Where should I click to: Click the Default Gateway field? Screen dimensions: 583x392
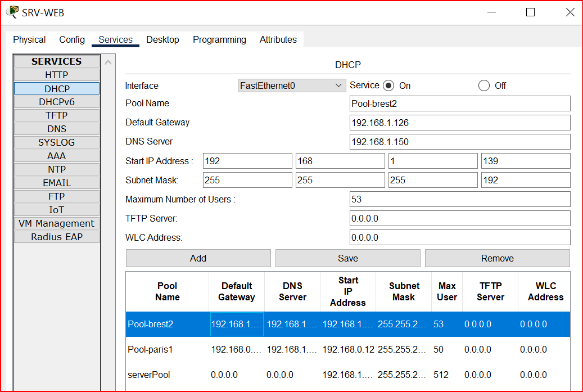[460, 123]
